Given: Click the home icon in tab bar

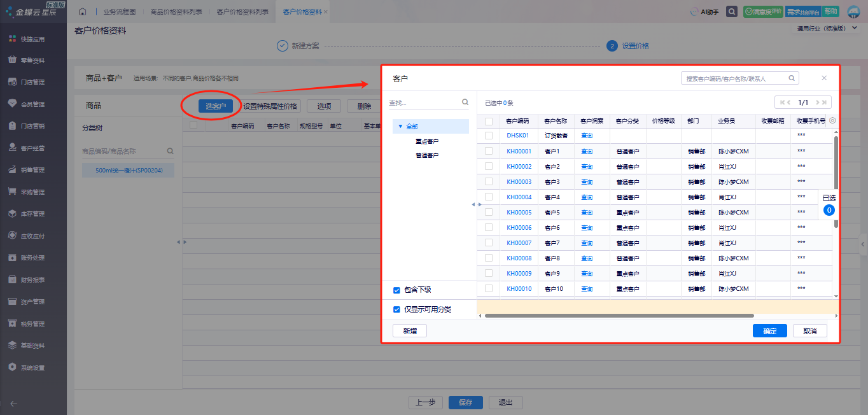Looking at the screenshot, I should click(x=82, y=12).
